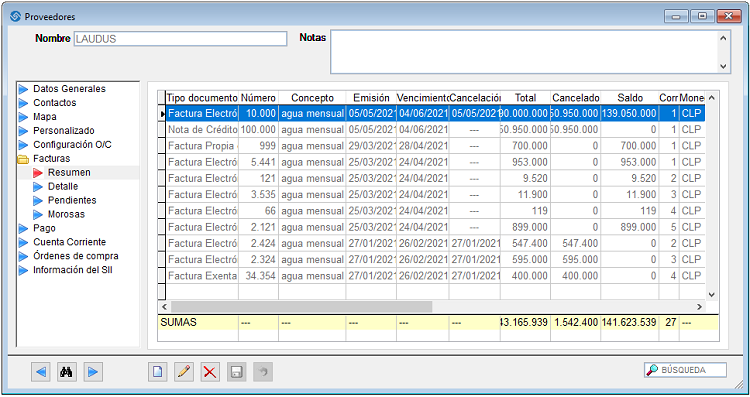Click the arrow icon beside Pendientes

click(x=38, y=200)
